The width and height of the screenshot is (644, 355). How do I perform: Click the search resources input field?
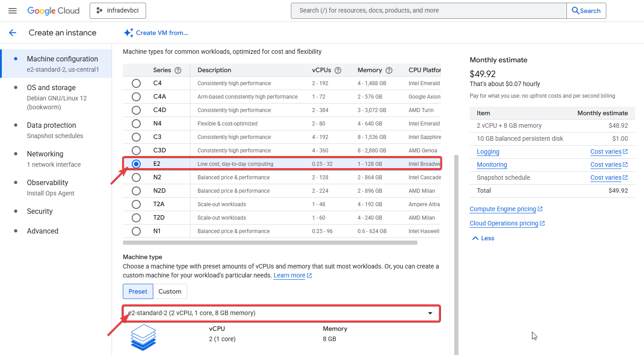428,11
